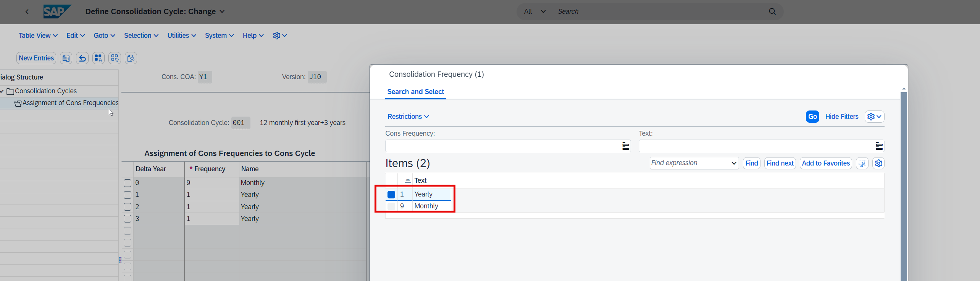Open multiple selection for Cons Frequency
980x281 pixels.
(x=626, y=146)
